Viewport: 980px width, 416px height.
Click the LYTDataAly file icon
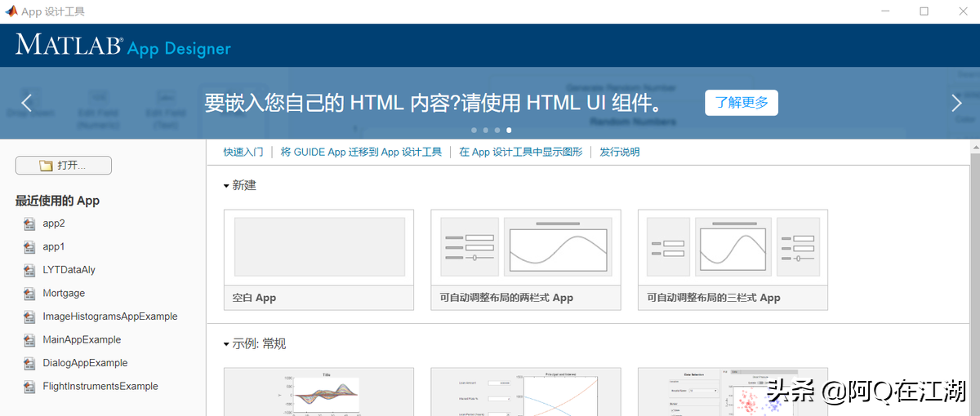pyautogui.click(x=29, y=270)
